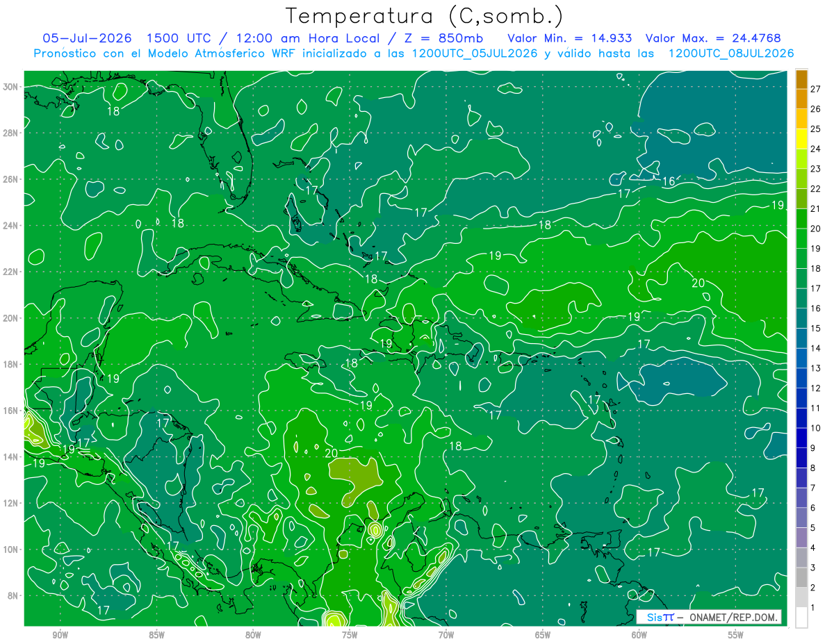The image size is (834, 644).
Task: Click the 22N latitude axis label
Action: point(11,271)
